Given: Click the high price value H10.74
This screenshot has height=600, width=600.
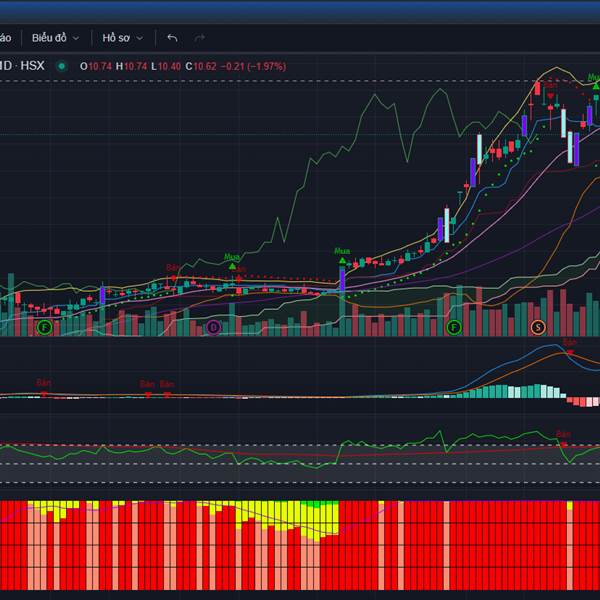Looking at the screenshot, I should point(131,66).
